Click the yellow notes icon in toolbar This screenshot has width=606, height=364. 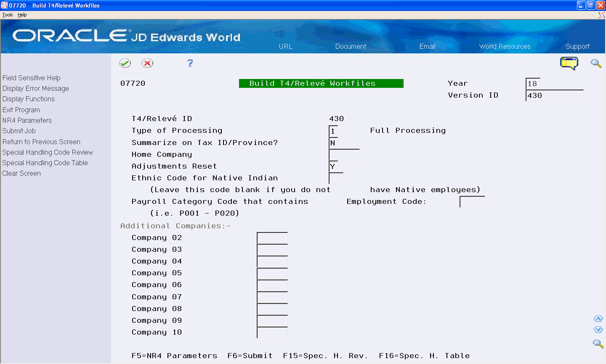(x=569, y=63)
